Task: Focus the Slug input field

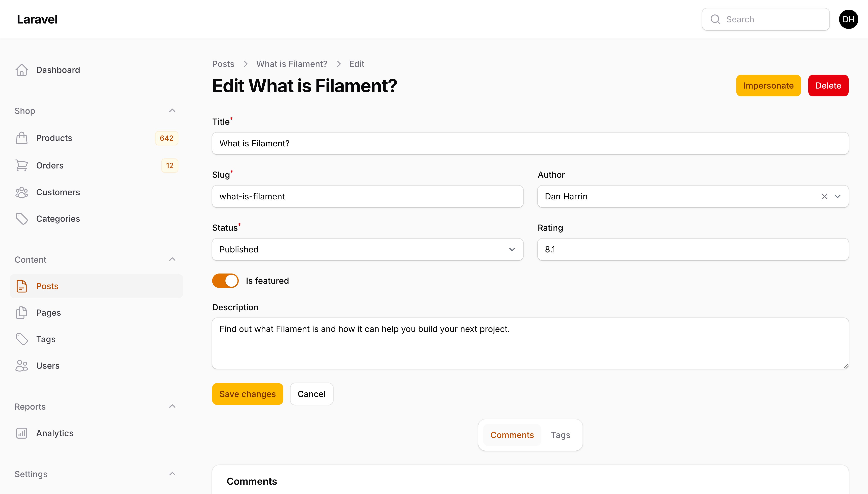Action: click(x=368, y=196)
